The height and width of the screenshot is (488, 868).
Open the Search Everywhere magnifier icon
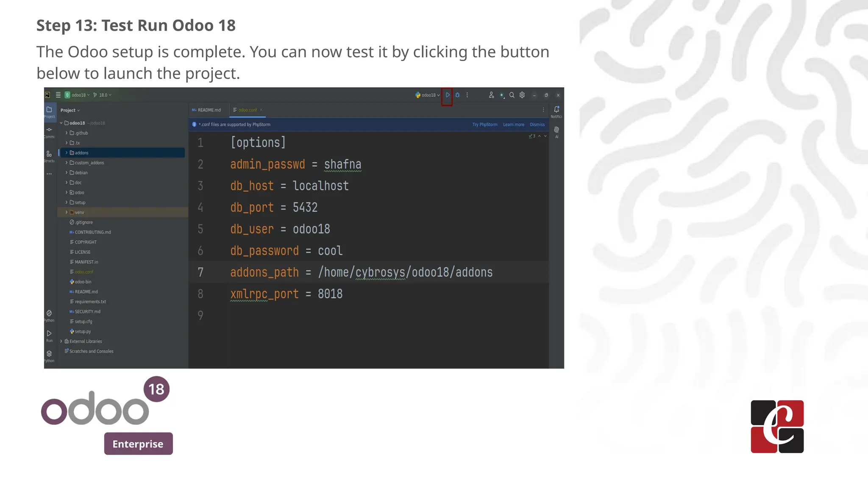point(512,95)
